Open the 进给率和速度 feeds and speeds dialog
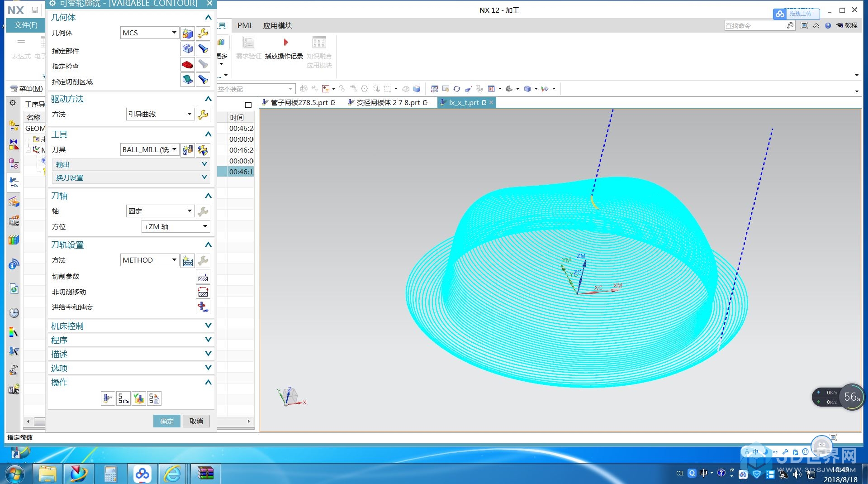This screenshot has height=484, width=868. [203, 307]
